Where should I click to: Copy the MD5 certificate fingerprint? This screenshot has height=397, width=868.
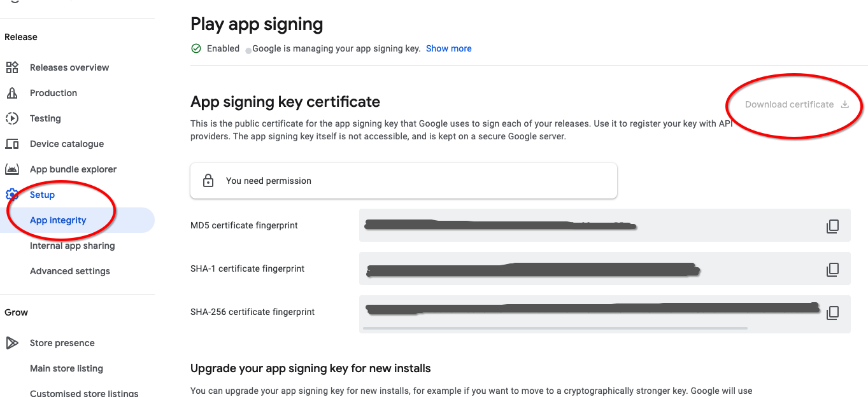click(832, 226)
